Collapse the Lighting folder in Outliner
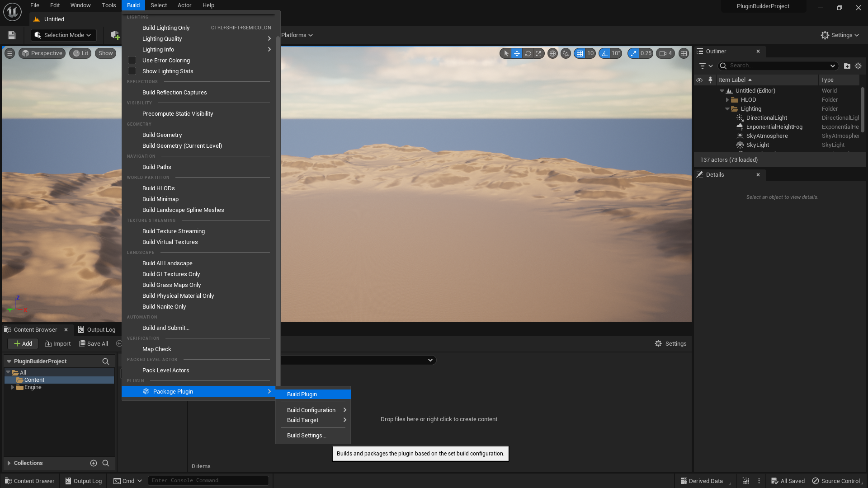This screenshot has height=488, width=868. [727, 109]
